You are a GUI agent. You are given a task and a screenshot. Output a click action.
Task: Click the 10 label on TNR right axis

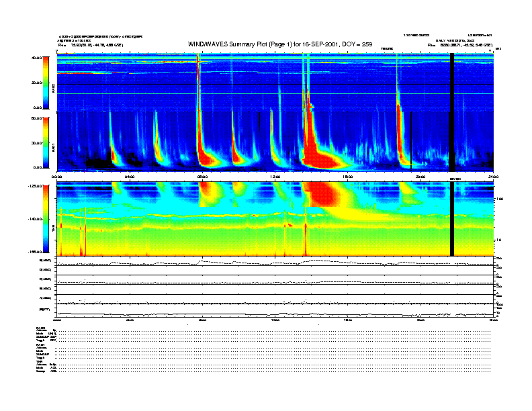pyautogui.click(x=498, y=240)
